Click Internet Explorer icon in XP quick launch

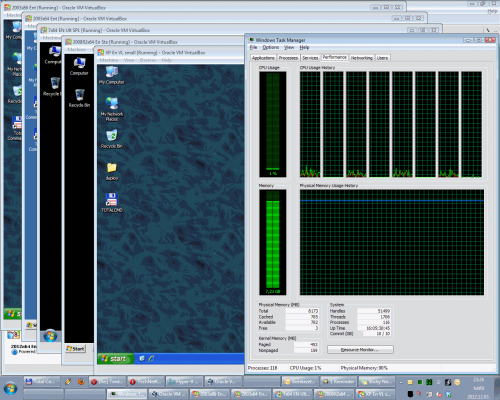[152, 359]
